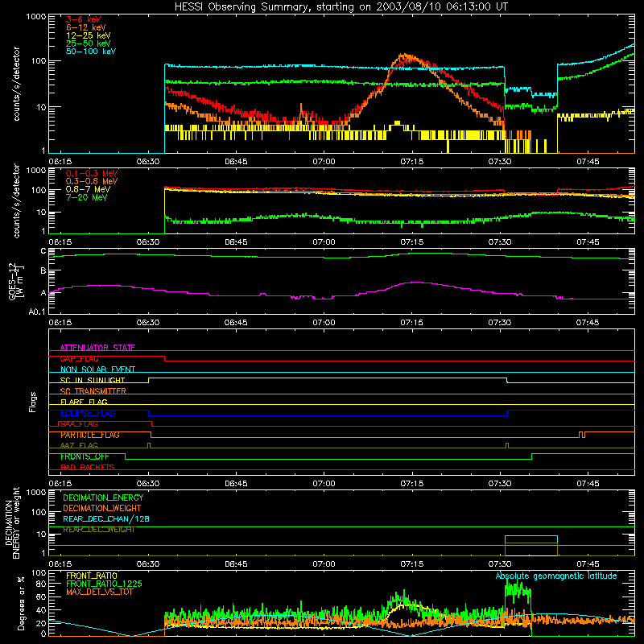Select the 7-20 MeV legend label
644x644 pixels.
[86, 197]
